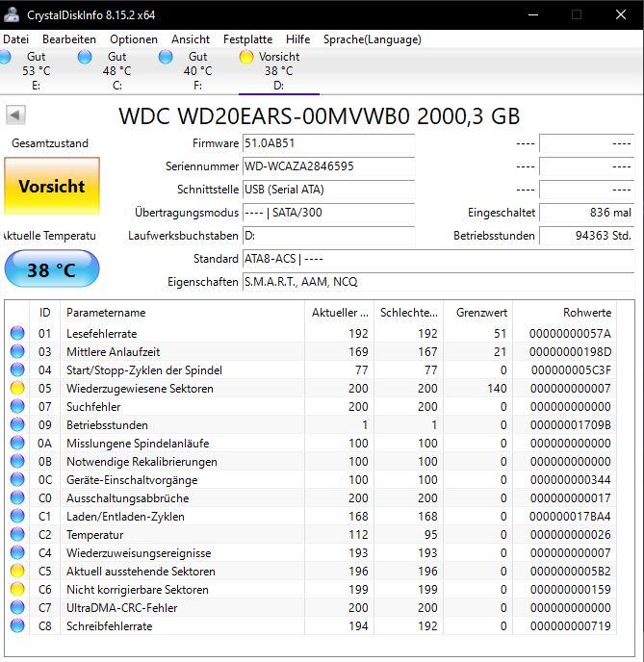The width and height of the screenshot is (644, 662).
Task: Click the serial number field WD-WCAZA2846595
Action: tap(328, 166)
